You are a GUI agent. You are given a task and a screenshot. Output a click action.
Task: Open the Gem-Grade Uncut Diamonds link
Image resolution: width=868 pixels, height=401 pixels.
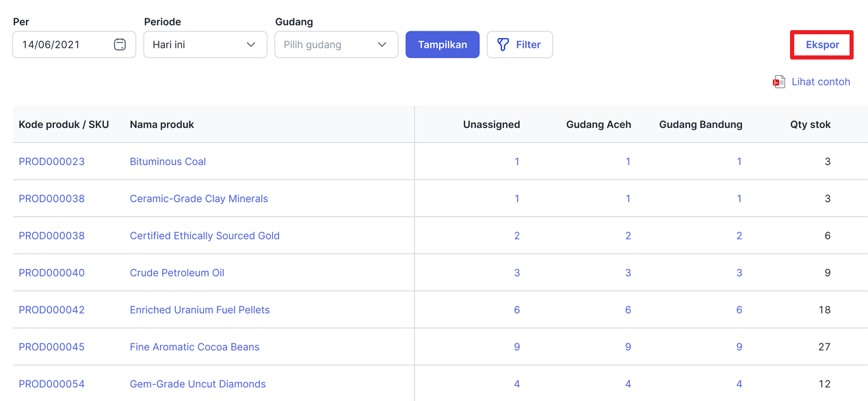click(x=198, y=384)
